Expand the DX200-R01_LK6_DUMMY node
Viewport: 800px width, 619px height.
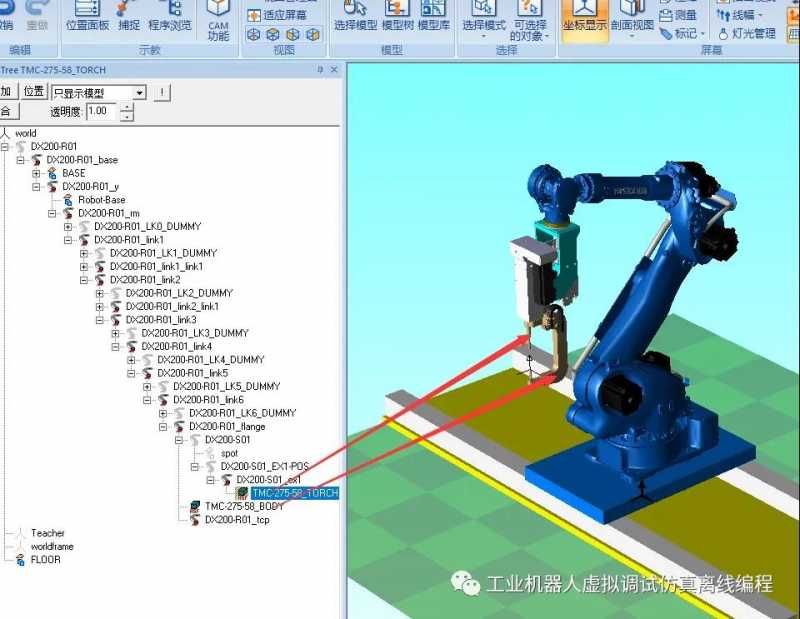pyautogui.click(x=163, y=413)
